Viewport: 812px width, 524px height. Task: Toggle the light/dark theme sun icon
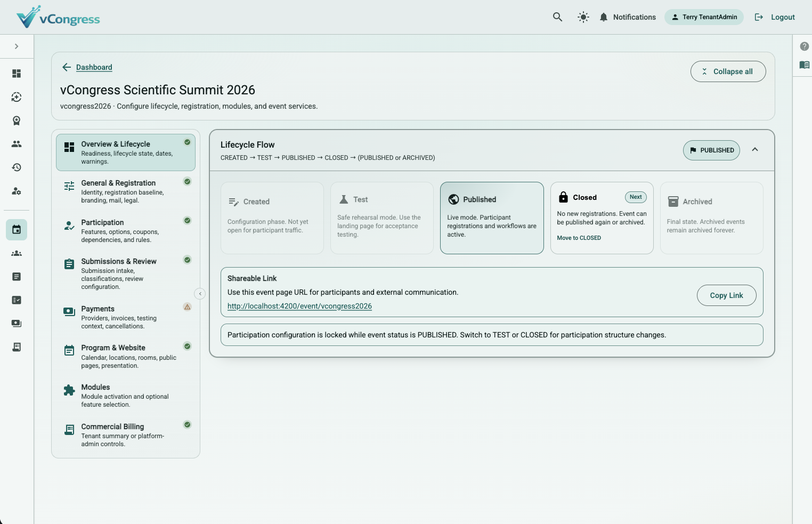coord(583,17)
